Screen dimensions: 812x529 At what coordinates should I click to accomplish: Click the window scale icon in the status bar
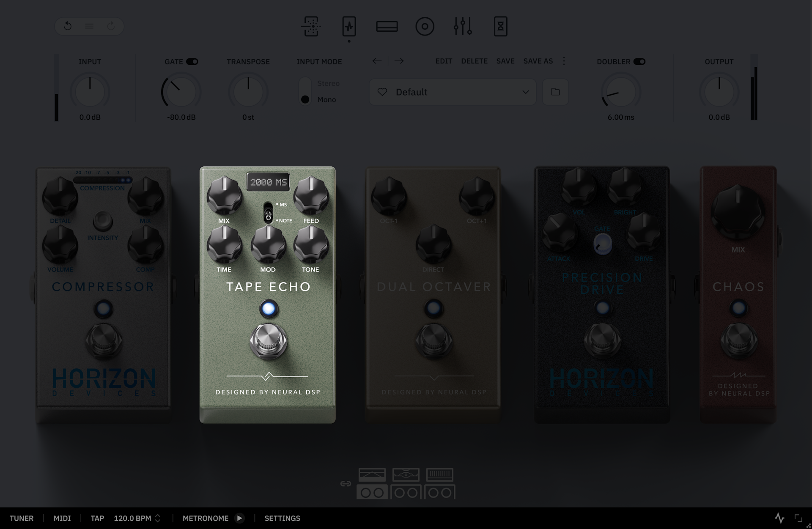pos(798,518)
